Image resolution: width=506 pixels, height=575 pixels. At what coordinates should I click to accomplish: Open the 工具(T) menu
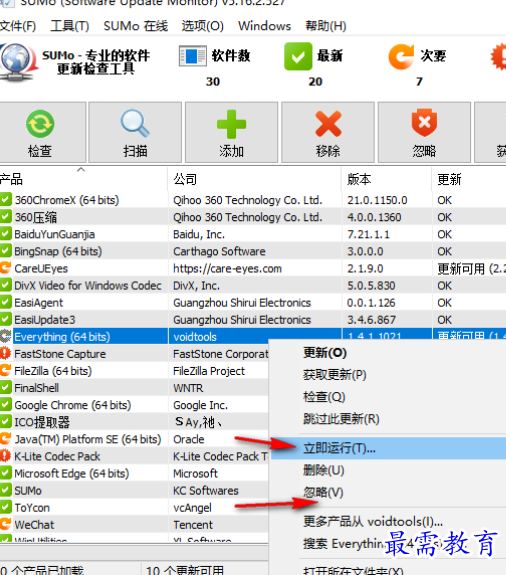70,26
